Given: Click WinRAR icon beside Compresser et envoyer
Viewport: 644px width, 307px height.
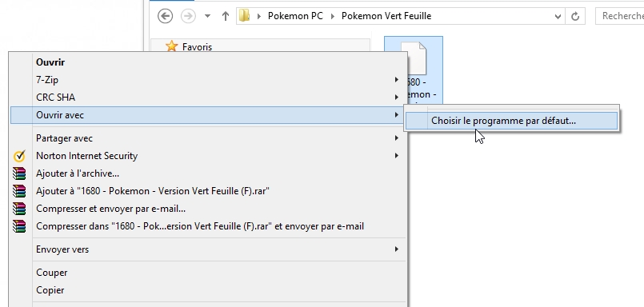Looking at the screenshot, I should click(19, 209).
